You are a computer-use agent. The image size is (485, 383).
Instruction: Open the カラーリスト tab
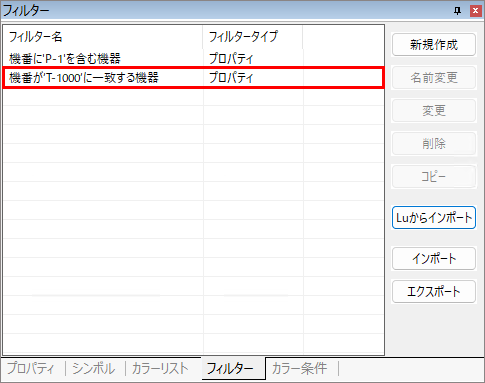pyautogui.click(x=160, y=368)
